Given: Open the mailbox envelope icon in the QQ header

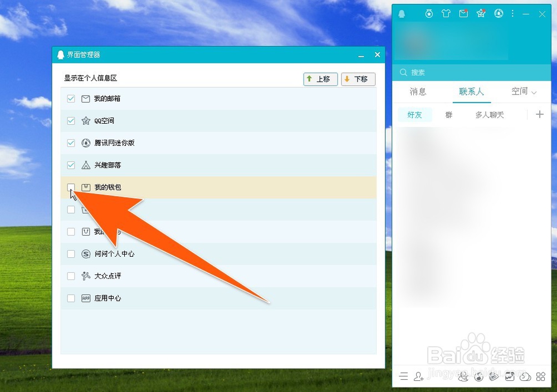Looking at the screenshot, I should tap(463, 14).
